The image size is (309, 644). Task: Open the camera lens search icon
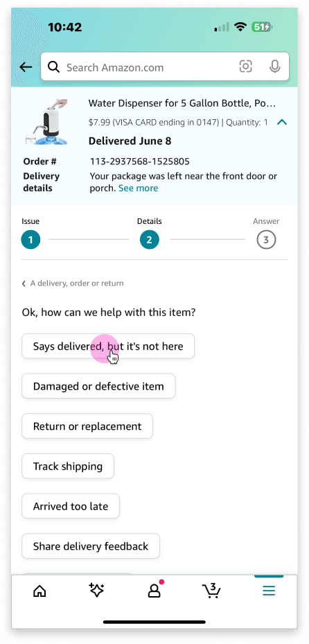[245, 67]
